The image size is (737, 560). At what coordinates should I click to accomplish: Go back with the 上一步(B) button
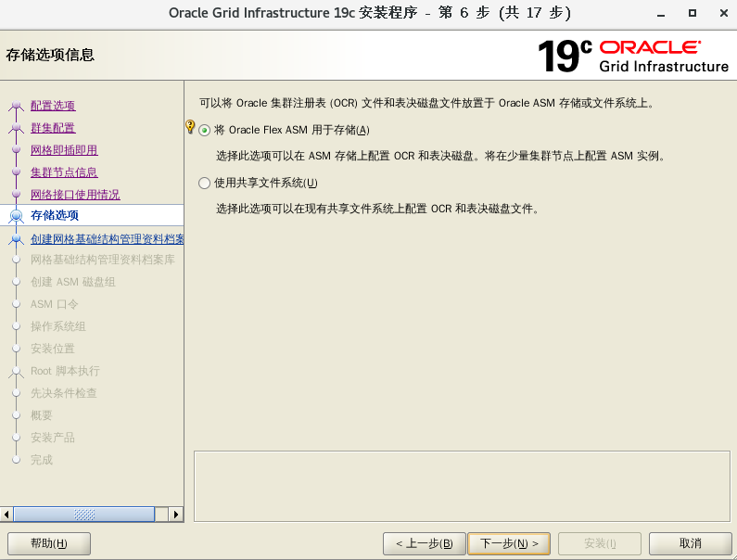pos(425,543)
